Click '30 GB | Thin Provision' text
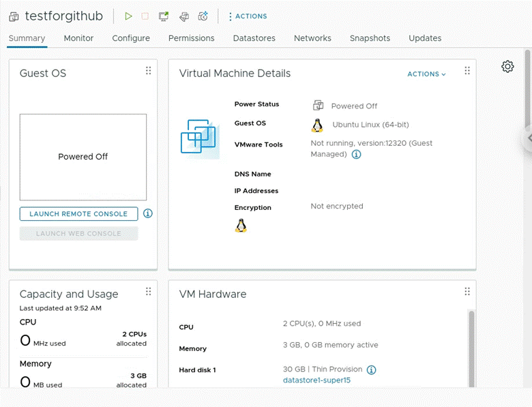 tap(323, 369)
